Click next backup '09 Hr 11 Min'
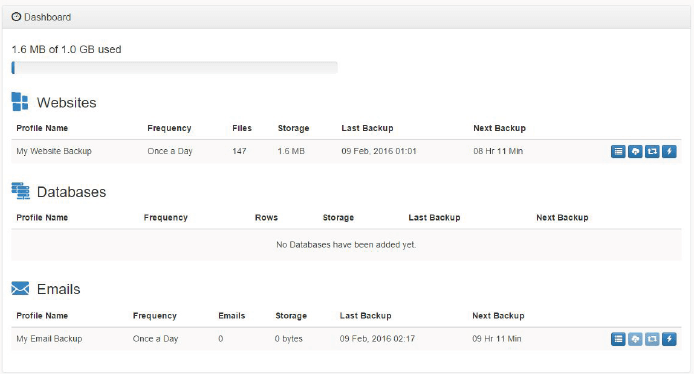This screenshot has height=374, width=694. (497, 339)
